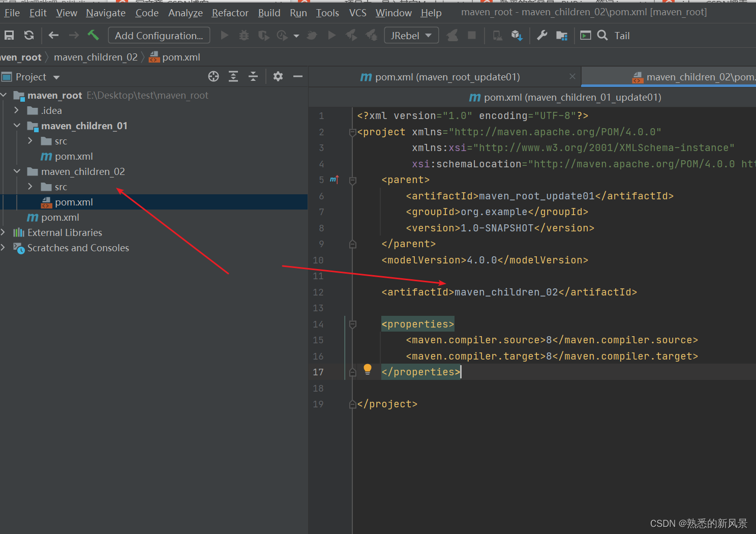This screenshot has height=534, width=756.
Task: Click the JRebel debug rocket icon
Action: (x=372, y=35)
